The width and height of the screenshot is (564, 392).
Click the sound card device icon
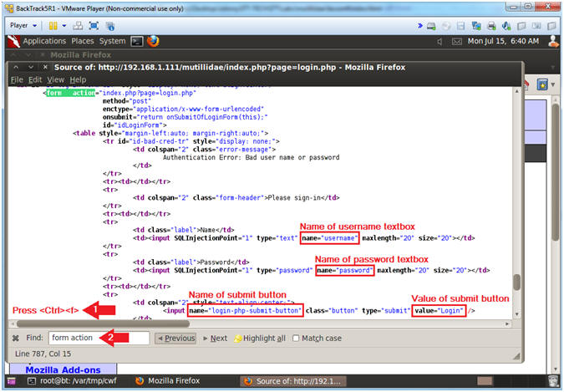click(x=506, y=26)
